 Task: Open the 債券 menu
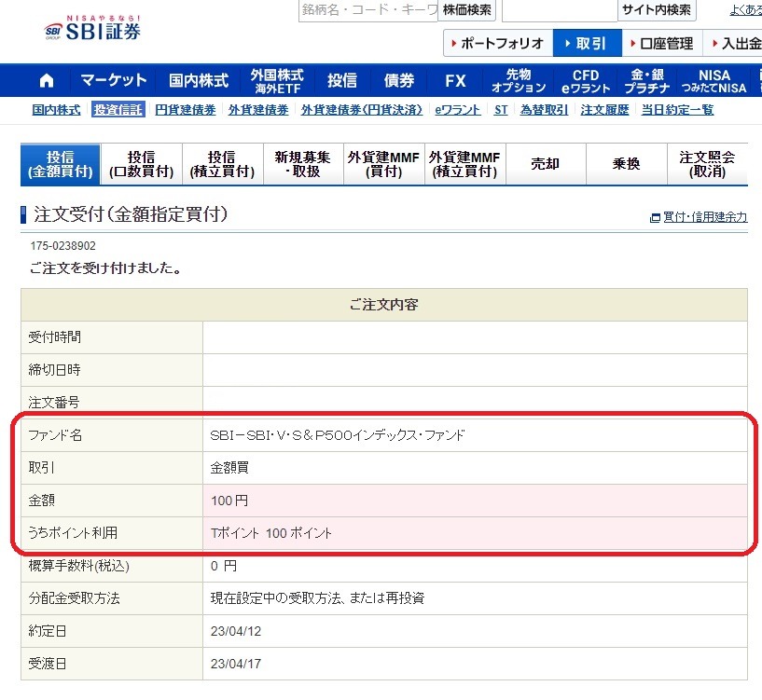click(x=399, y=80)
